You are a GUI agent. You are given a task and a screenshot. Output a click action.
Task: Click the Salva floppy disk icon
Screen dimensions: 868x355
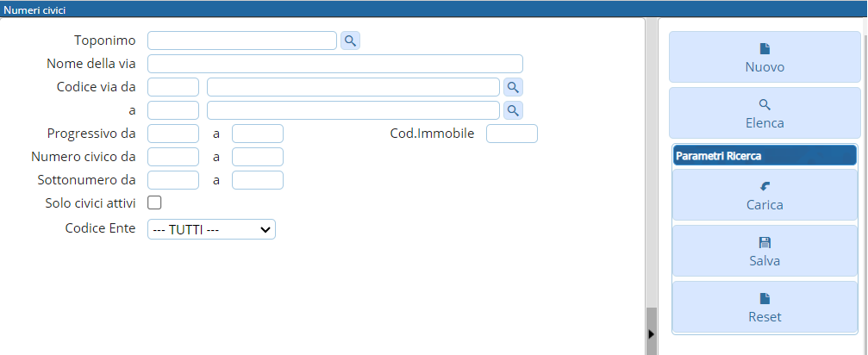coord(765,243)
